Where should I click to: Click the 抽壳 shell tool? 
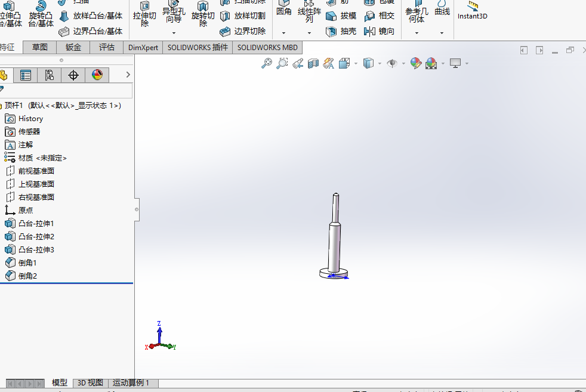pos(341,32)
